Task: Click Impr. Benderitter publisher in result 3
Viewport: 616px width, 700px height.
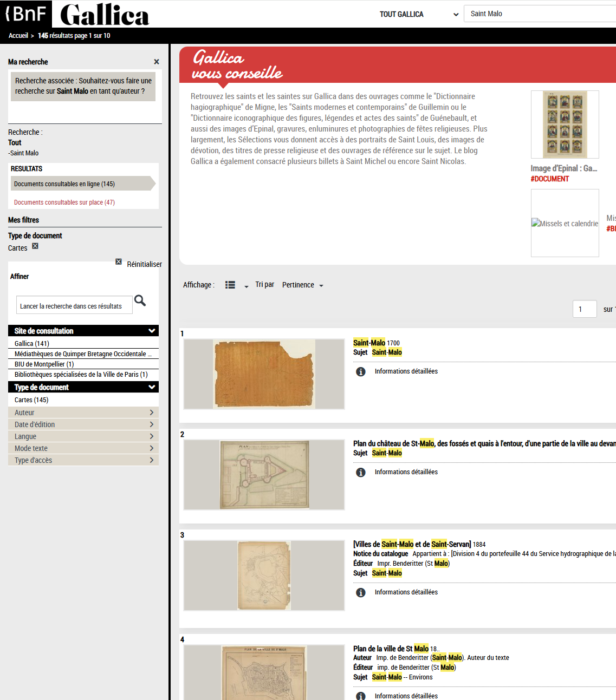Action: point(413,564)
